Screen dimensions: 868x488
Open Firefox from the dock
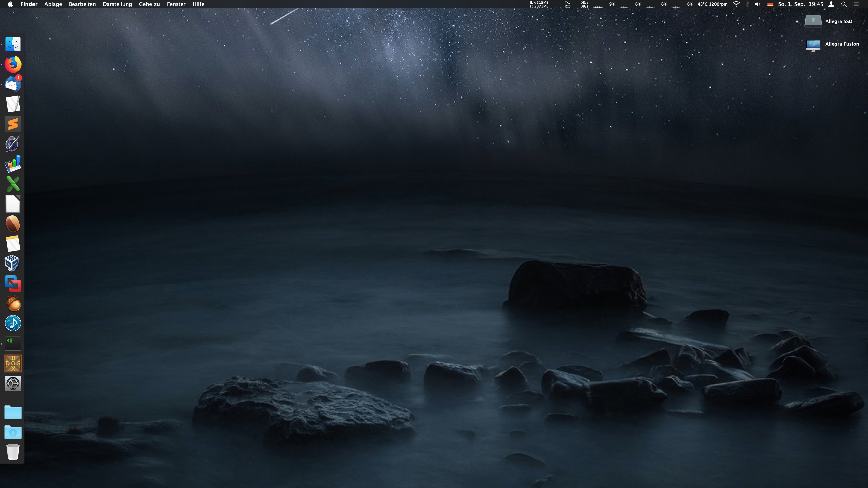(13, 64)
